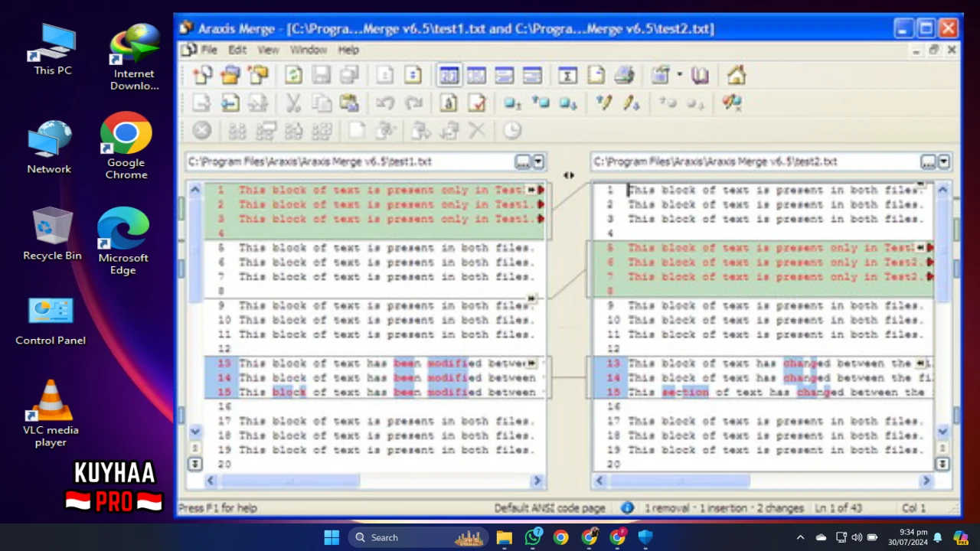Click the undo arrow icon
The height and width of the screenshot is (551, 980).
tap(385, 103)
